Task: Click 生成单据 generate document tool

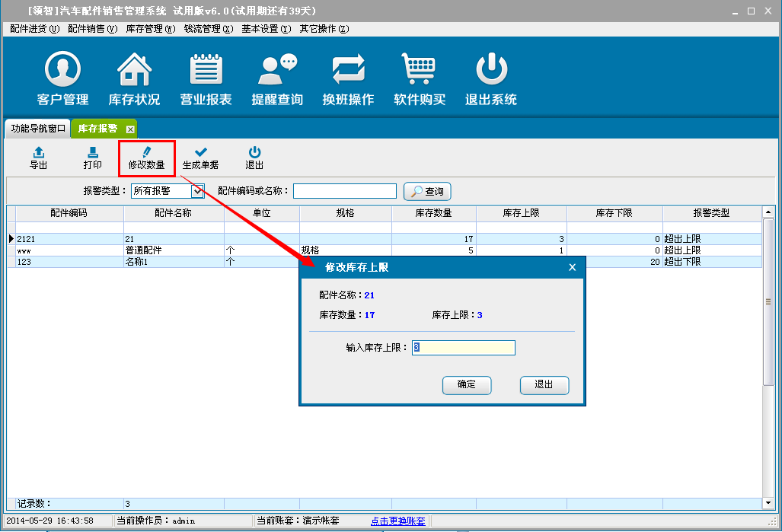Action: (200, 158)
